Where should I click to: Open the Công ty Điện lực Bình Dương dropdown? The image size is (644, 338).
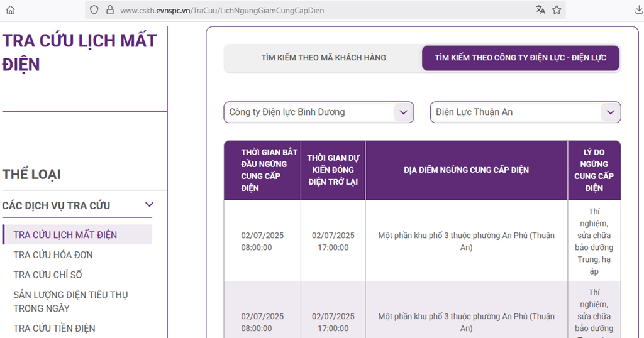click(318, 112)
